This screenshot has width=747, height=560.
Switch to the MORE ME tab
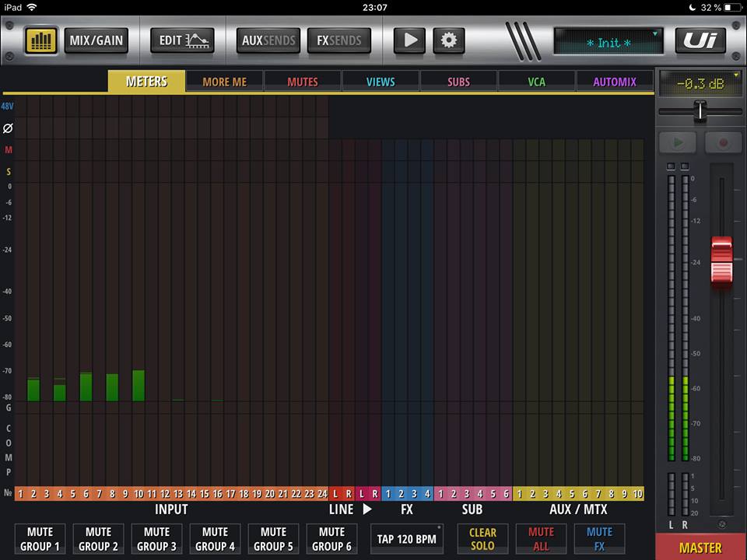tap(224, 82)
